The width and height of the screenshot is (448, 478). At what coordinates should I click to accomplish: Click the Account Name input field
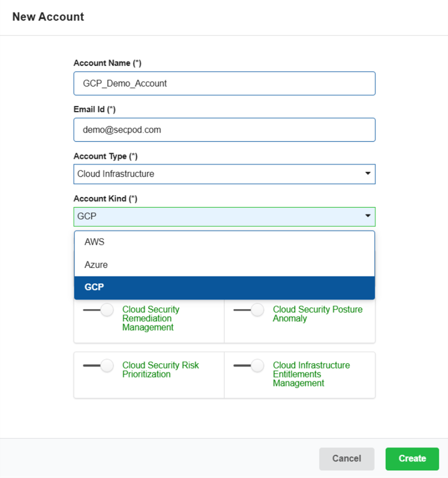pos(224,84)
